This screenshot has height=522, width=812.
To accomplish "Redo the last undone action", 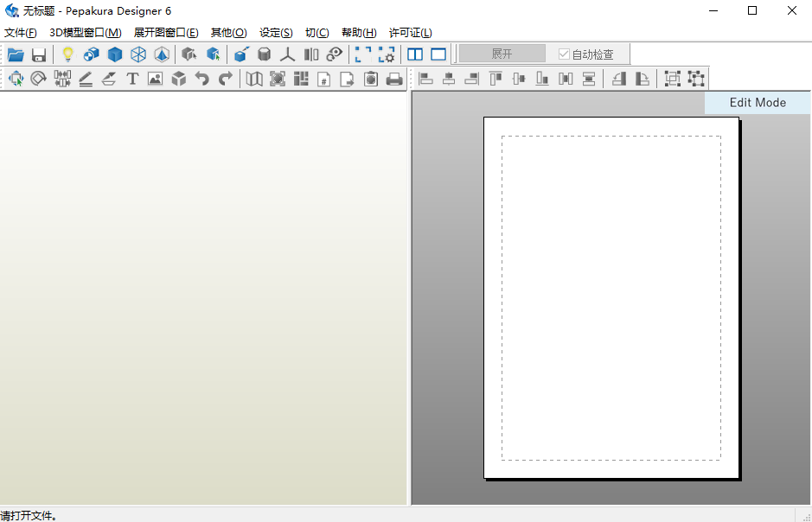I will click(226, 79).
